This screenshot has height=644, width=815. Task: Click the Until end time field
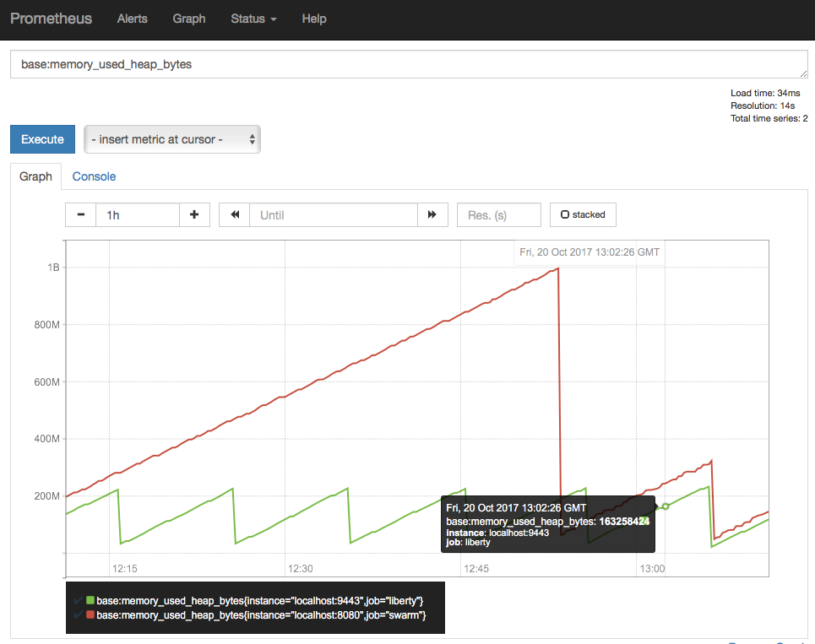pyautogui.click(x=333, y=214)
